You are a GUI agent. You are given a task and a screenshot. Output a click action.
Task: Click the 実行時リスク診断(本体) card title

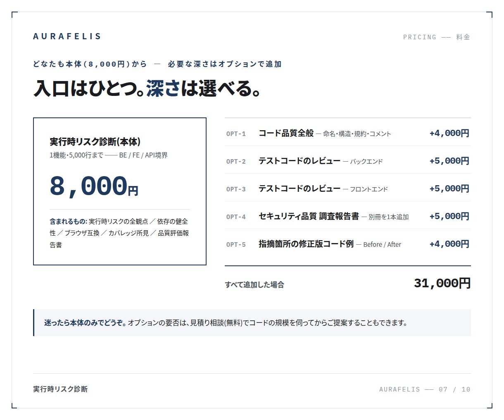tap(95, 142)
